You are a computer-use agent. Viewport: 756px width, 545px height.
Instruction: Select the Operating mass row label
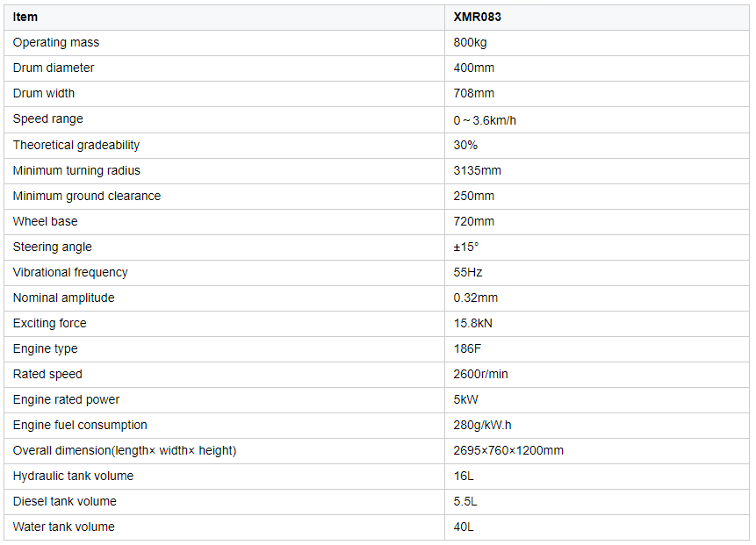(x=56, y=42)
